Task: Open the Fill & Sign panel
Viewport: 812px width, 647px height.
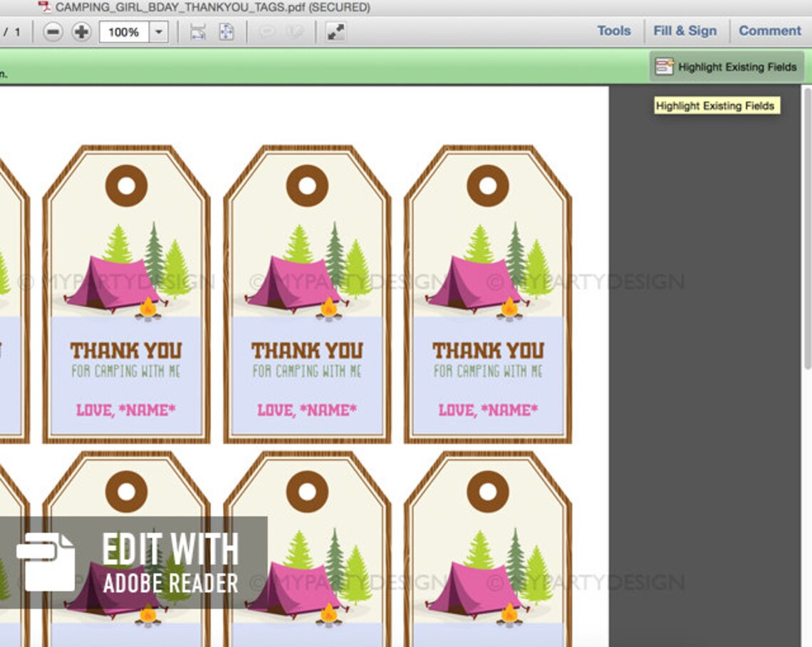Action: [x=686, y=31]
